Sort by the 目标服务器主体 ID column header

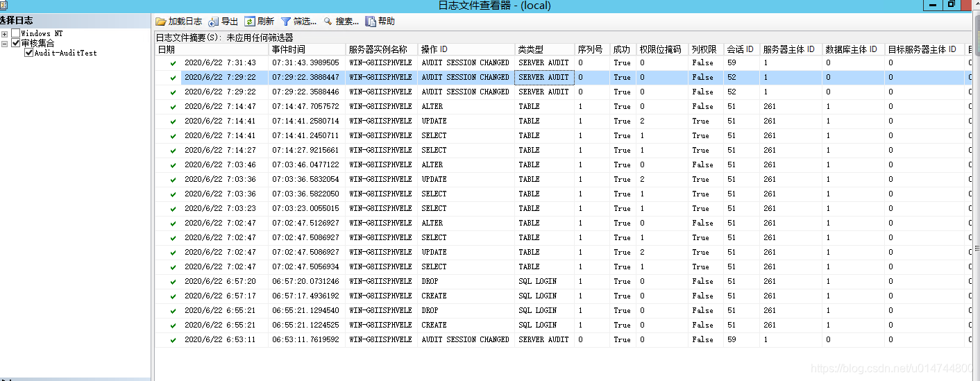coord(925,50)
